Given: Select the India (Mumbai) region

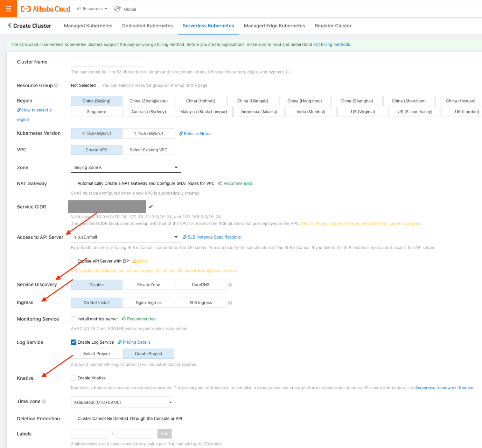Looking at the screenshot, I should point(311,112).
